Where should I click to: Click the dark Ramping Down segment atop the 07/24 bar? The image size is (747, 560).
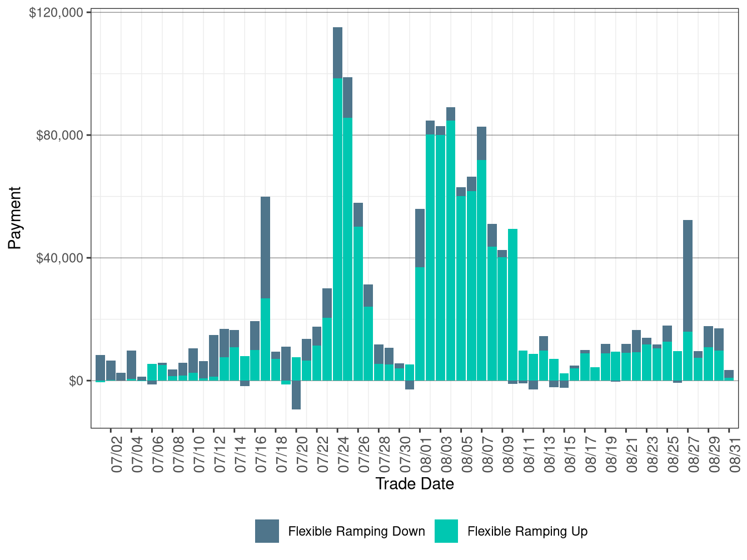337,53
